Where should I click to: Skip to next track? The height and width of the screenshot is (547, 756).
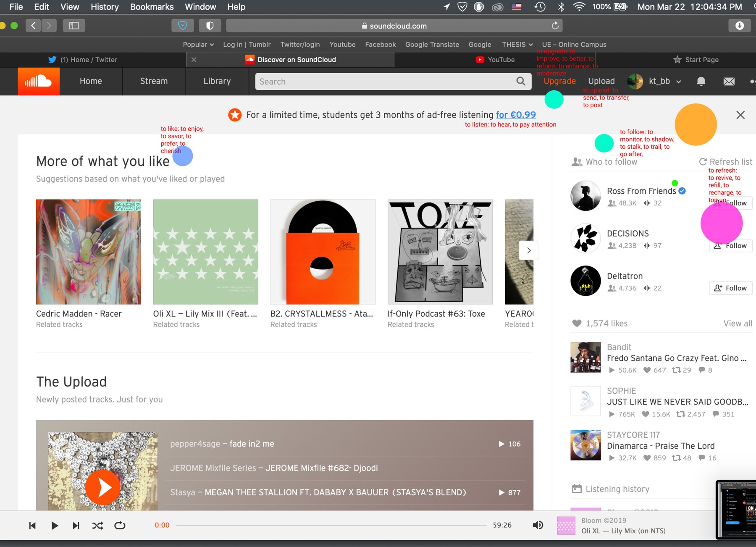click(x=76, y=526)
